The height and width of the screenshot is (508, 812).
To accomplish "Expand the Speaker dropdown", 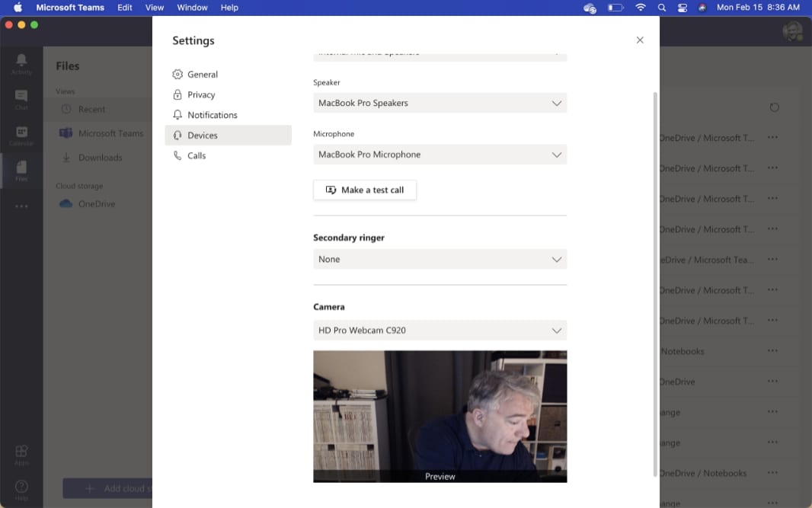I will [x=440, y=103].
